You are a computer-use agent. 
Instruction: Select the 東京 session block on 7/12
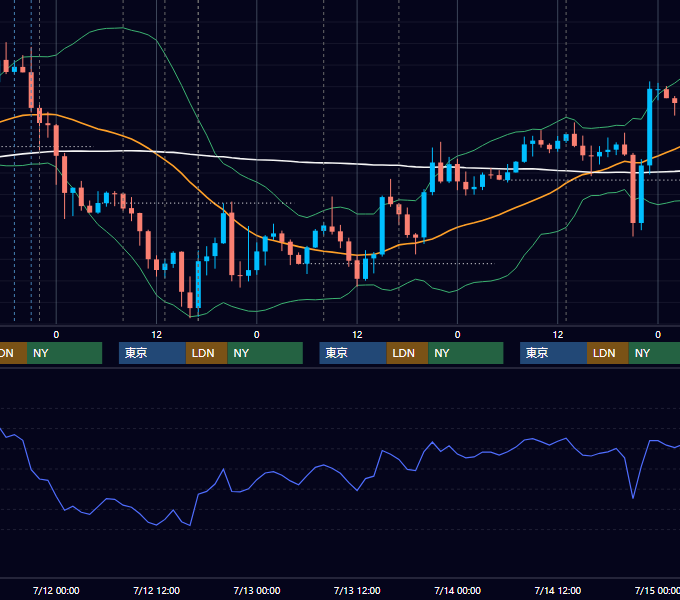152,353
